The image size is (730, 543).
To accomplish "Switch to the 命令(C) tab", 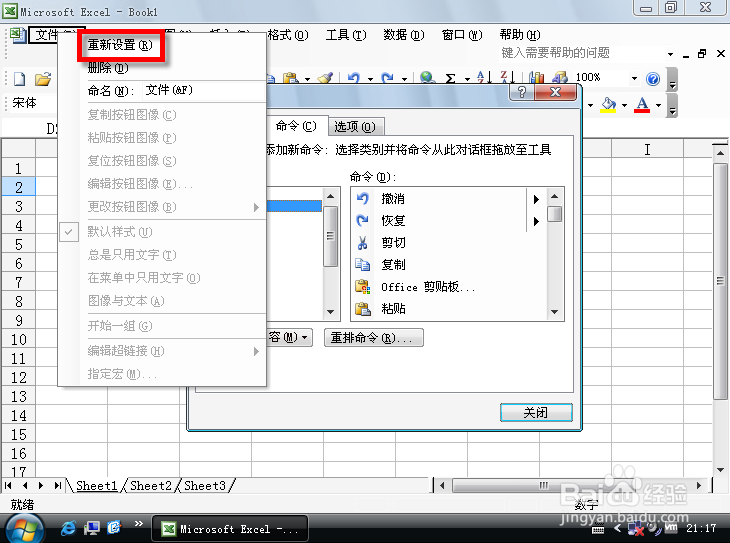I will 297,126.
